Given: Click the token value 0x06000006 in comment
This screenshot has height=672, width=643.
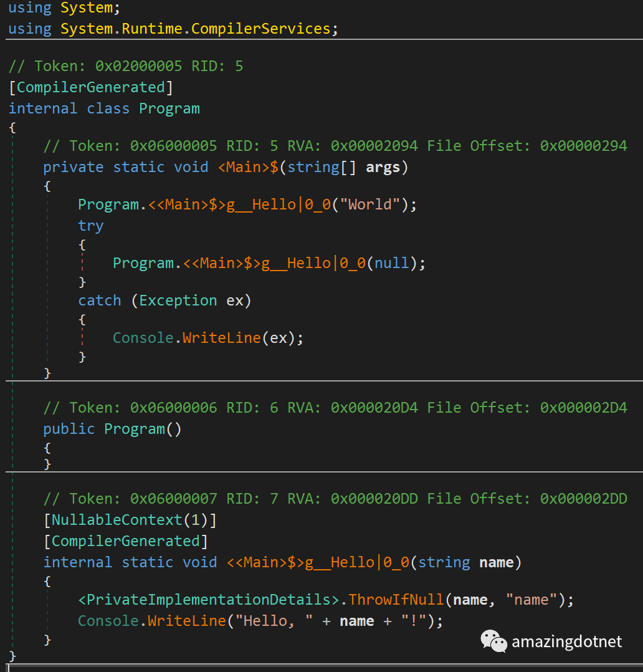Looking at the screenshot, I should 173,408.
